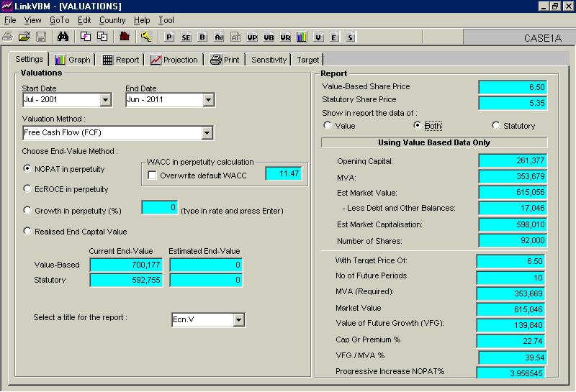Click the VB toolbar icon
Screen dimensions: 576x392
pyautogui.click(x=269, y=37)
